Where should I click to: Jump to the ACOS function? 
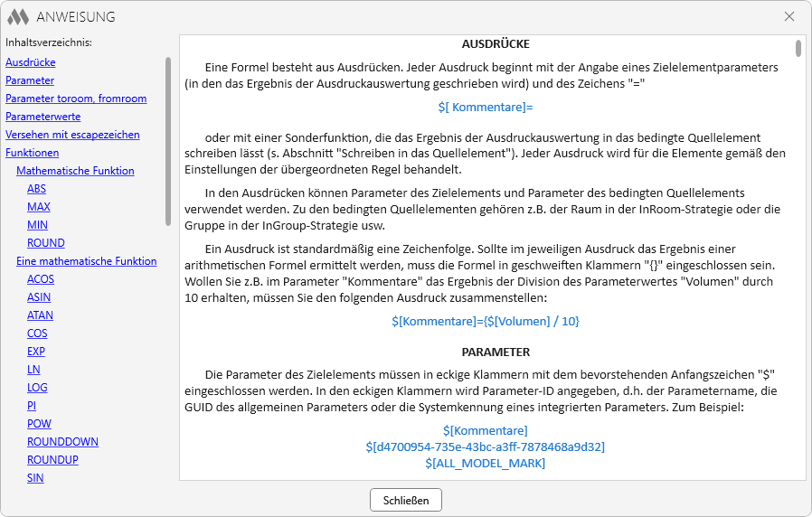41,279
